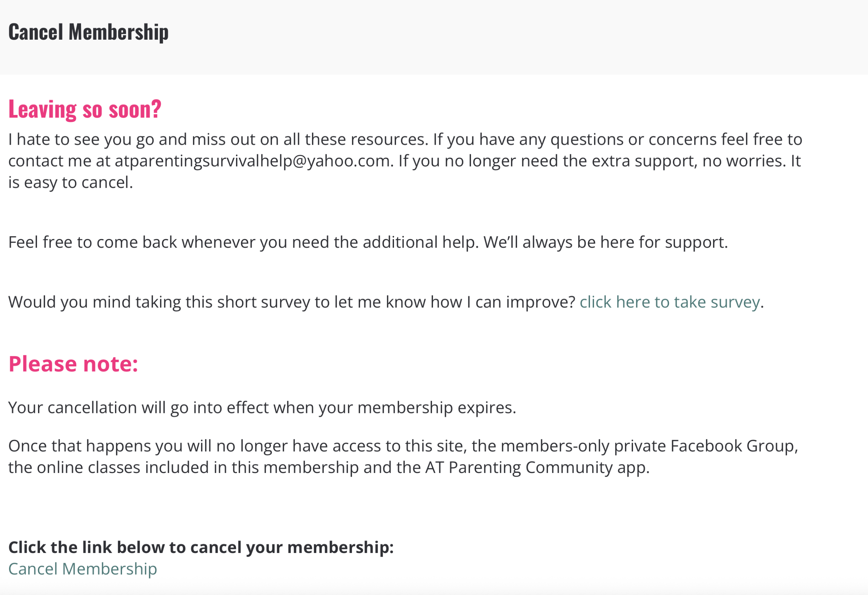Image resolution: width=868 pixels, height=595 pixels.
Task: Click the 'private Facebook Group' phrase
Action: pyautogui.click(x=706, y=445)
